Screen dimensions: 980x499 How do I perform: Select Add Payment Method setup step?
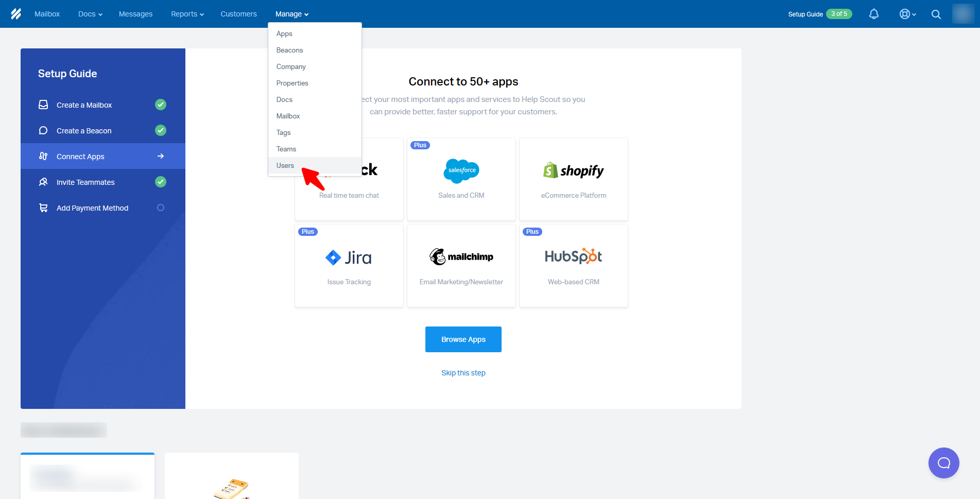click(x=103, y=208)
